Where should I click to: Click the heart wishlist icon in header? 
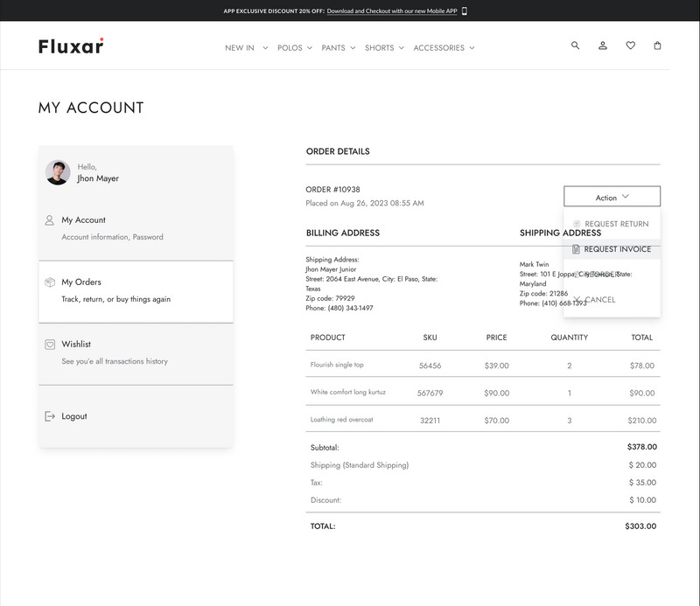click(x=632, y=45)
